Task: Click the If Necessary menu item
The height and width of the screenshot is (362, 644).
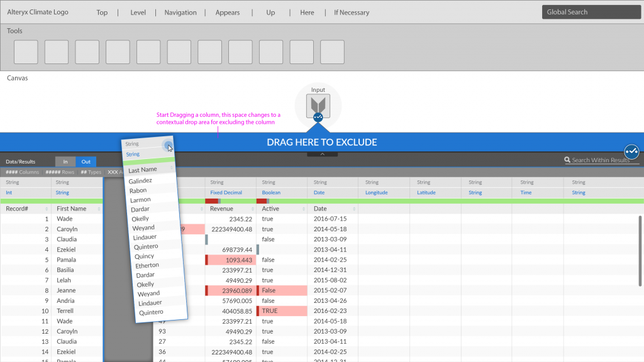Action: 351,12
